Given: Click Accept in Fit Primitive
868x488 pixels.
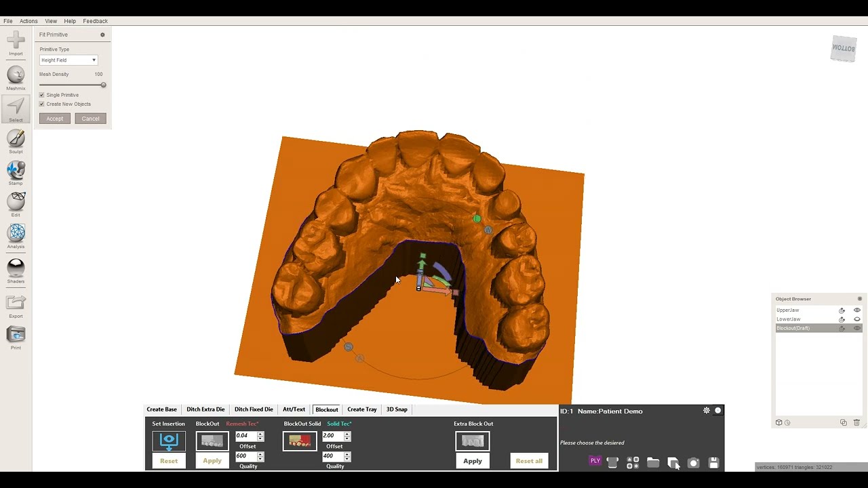Looking at the screenshot, I should coord(55,119).
